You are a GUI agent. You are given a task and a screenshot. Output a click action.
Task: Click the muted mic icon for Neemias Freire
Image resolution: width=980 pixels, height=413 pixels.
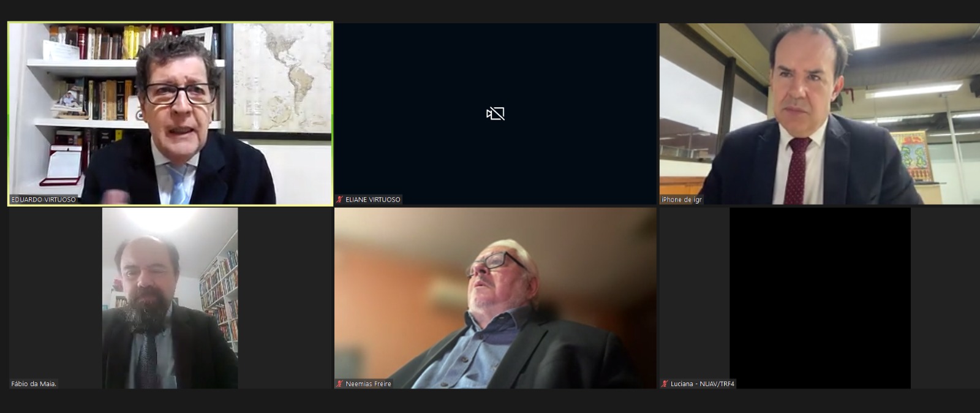click(x=339, y=384)
